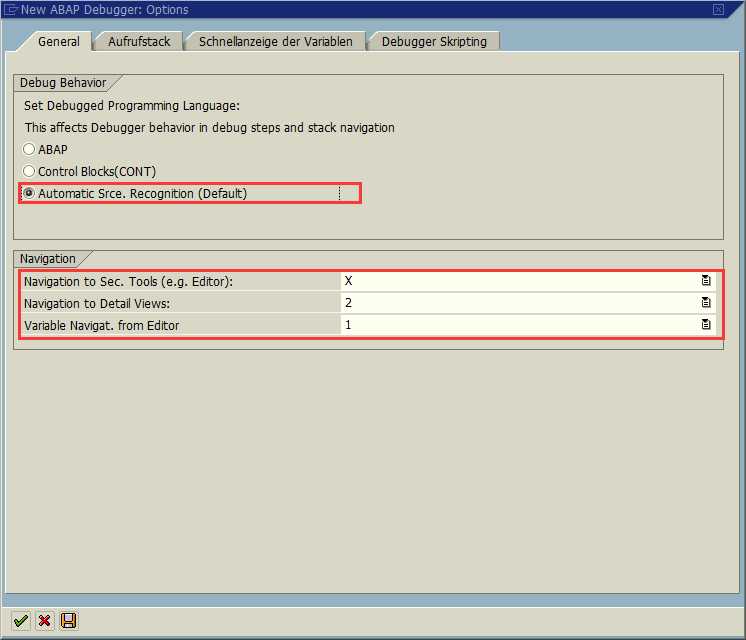Open the Aufrufstack tab
The width and height of the screenshot is (746, 640).
139,42
